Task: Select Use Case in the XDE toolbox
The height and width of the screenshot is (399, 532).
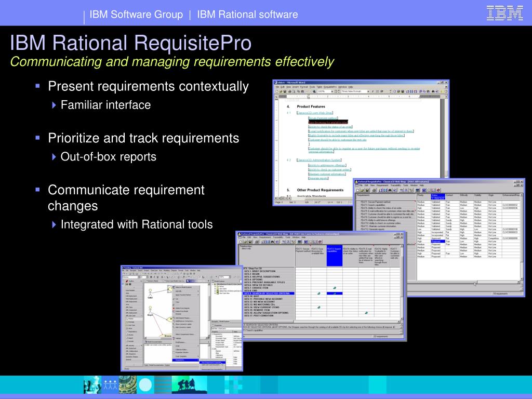Action: 131,325
